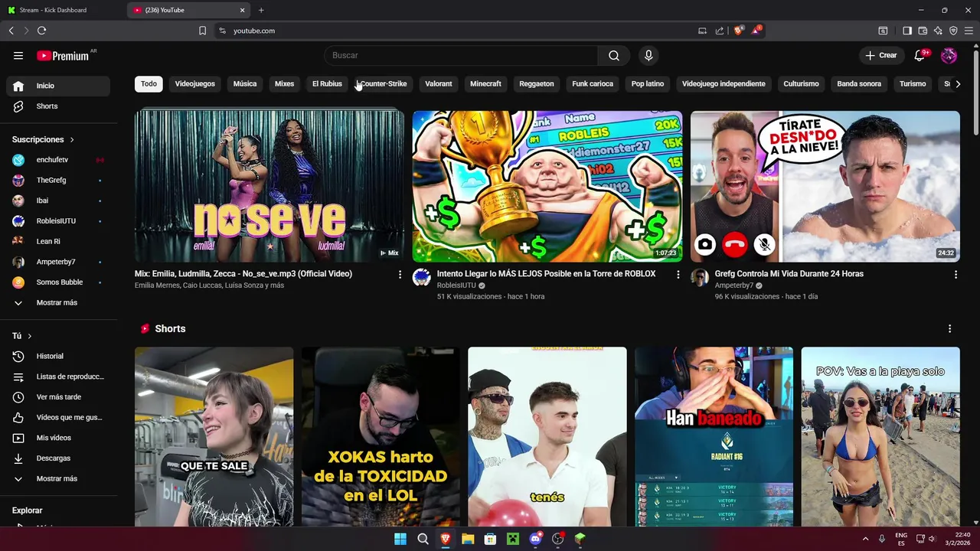Open Shorts from the sidebar
This screenshot has width=980, height=551.
click(58, 106)
